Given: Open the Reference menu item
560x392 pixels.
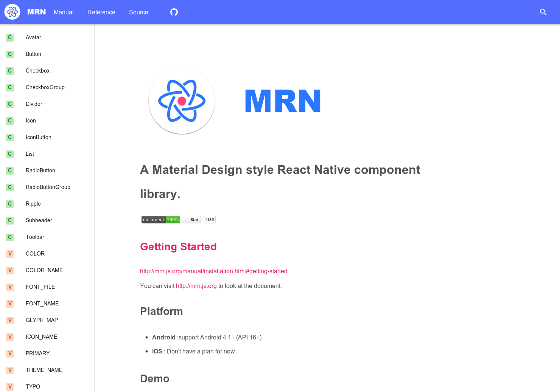Looking at the screenshot, I should click(x=101, y=12).
